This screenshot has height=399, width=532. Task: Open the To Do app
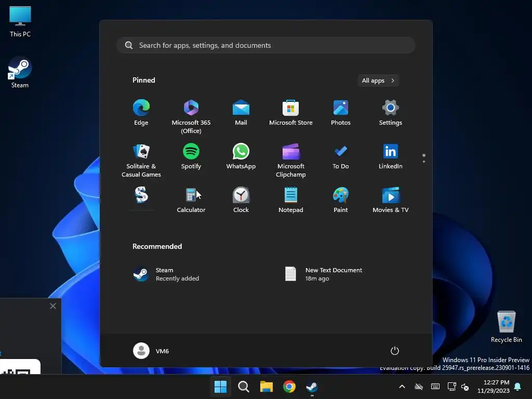(341, 157)
